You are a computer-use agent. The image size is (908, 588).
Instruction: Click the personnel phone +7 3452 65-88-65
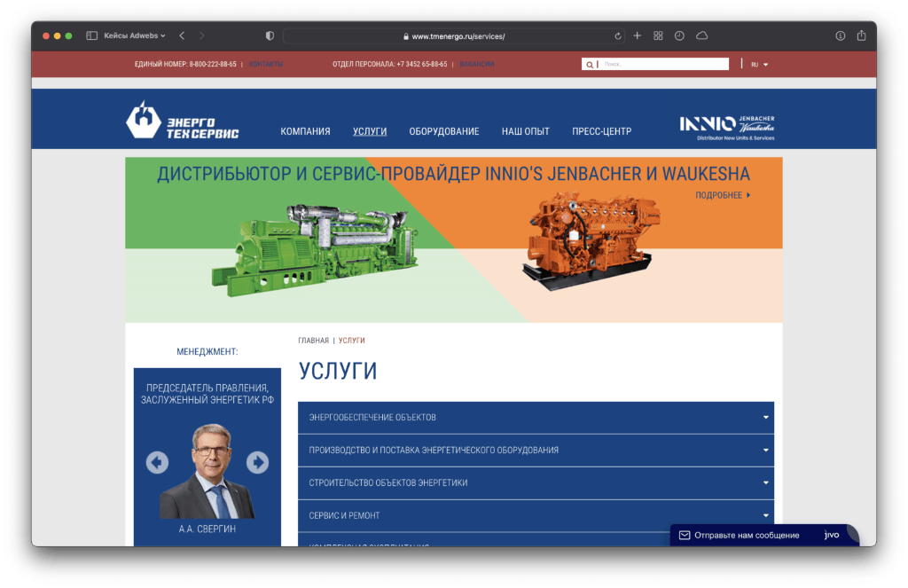coord(421,65)
